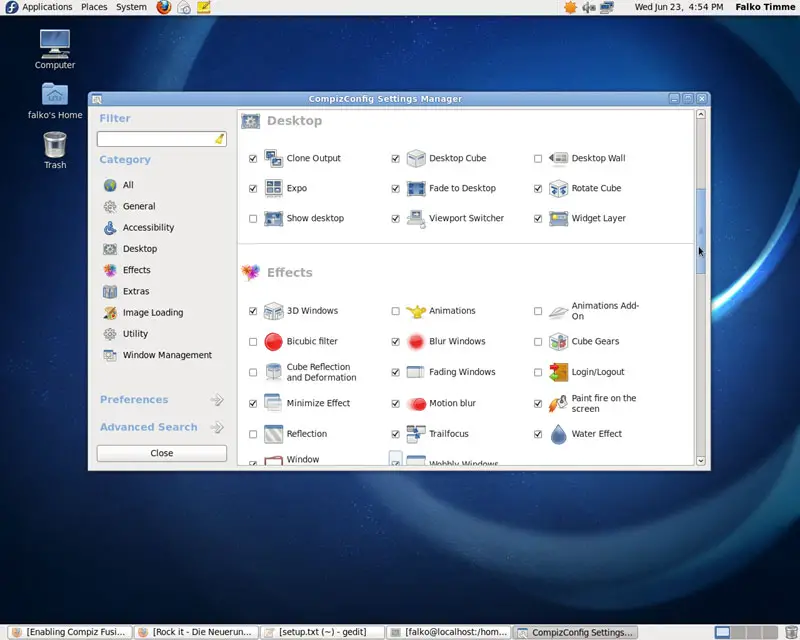Open the Widget Layer plugin icon
Viewport: 800px width, 640px height.
(x=558, y=218)
